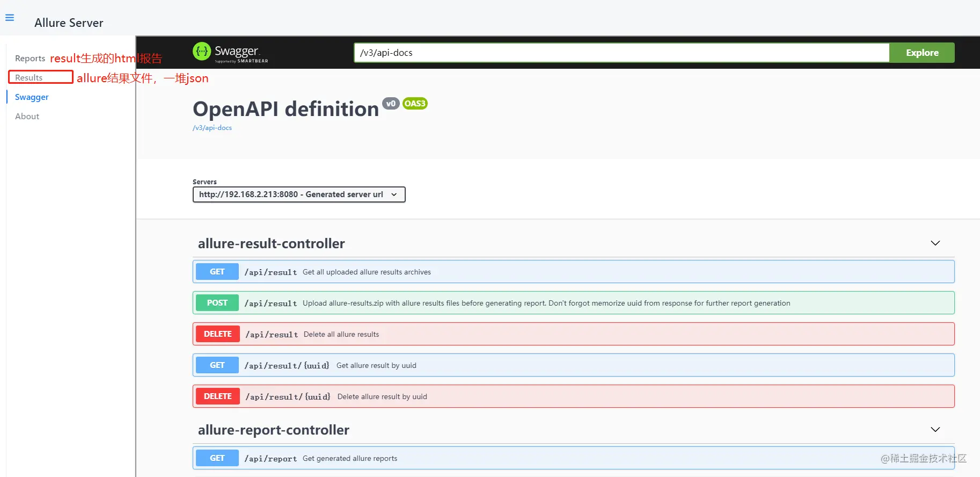Viewport: 980px width, 477px height.
Task: Click the OpenAPI definition heading
Action: coord(286,109)
